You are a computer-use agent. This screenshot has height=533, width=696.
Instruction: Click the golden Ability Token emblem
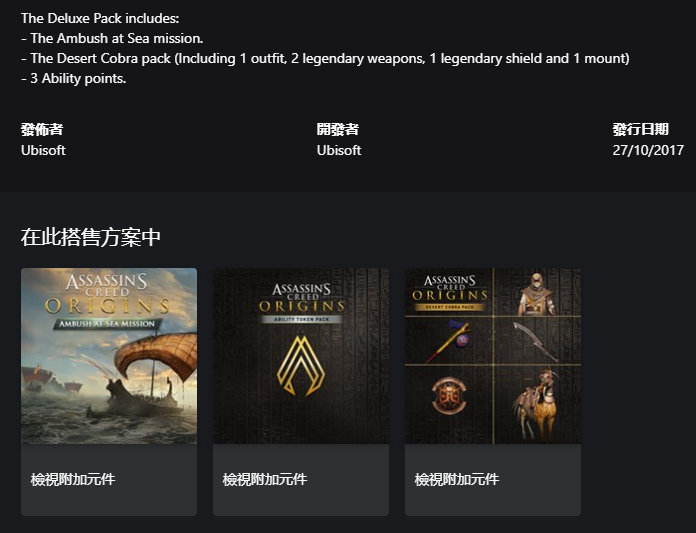(300, 366)
